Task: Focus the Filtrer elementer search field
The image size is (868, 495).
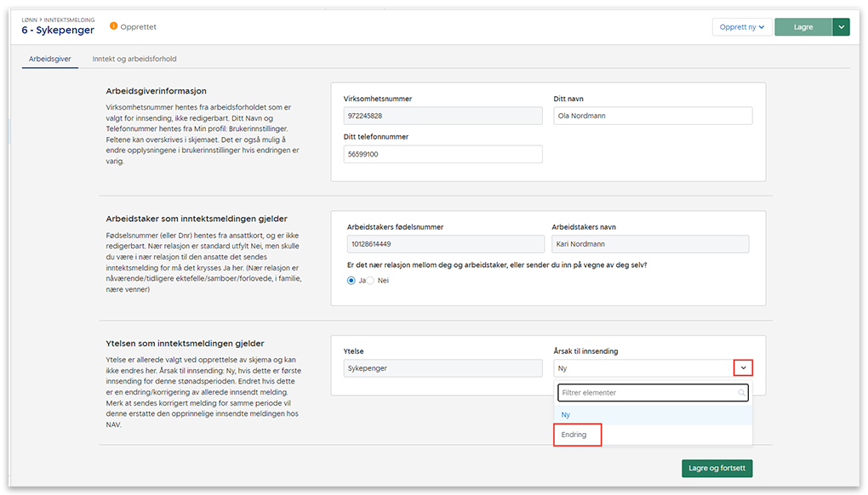Action: tap(647, 393)
